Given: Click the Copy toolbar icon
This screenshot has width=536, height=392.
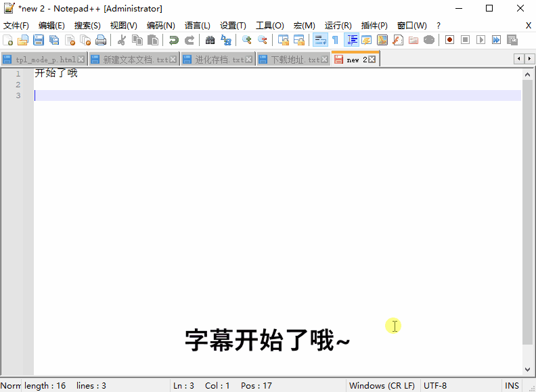Looking at the screenshot, I should 137,40.
